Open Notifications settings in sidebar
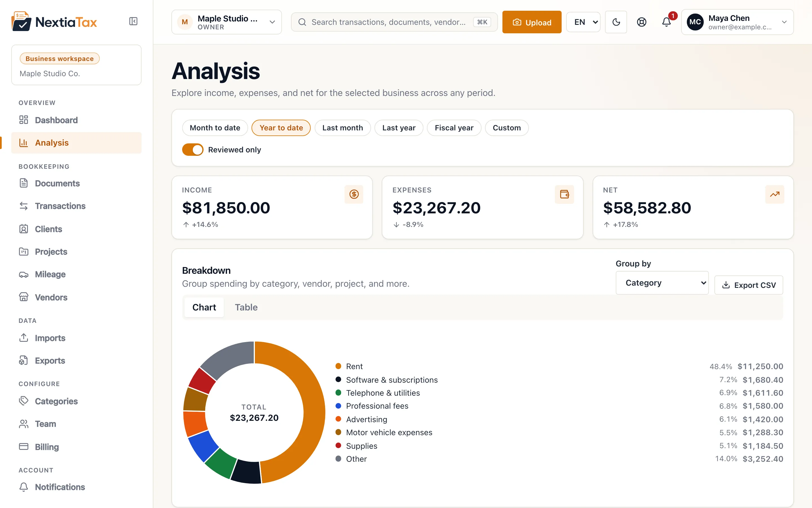 pos(76,487)
